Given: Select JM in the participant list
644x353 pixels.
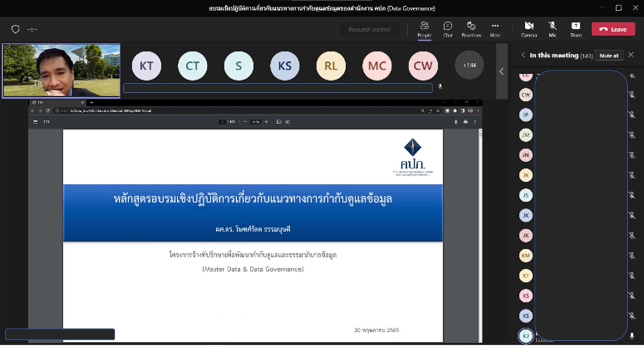Looking at the screenshot, I should [526, 135].
